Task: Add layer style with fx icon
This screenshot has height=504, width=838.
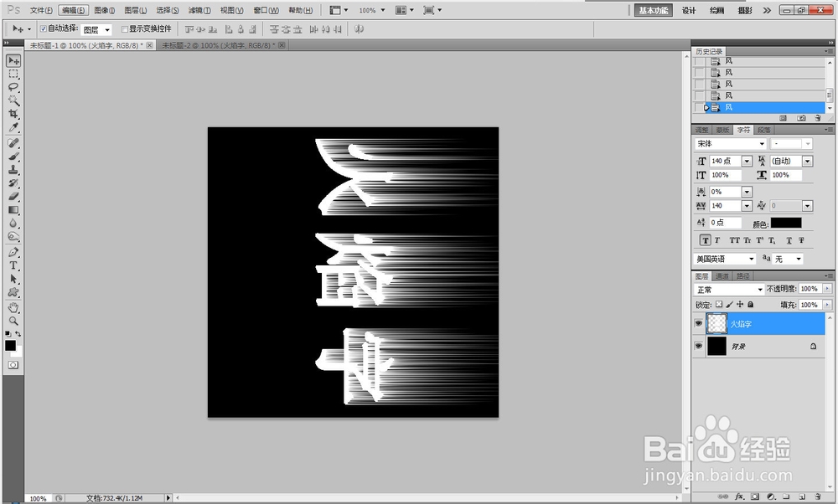Action: click(740, 496)
